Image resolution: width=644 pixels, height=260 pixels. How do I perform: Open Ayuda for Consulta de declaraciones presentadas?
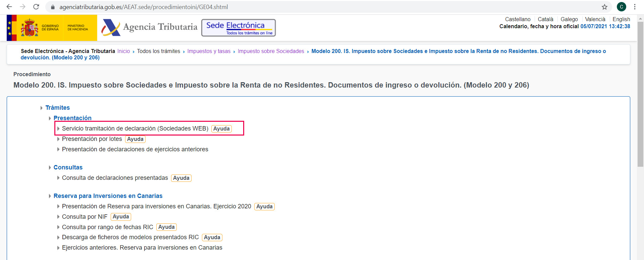tap(181, 178)
